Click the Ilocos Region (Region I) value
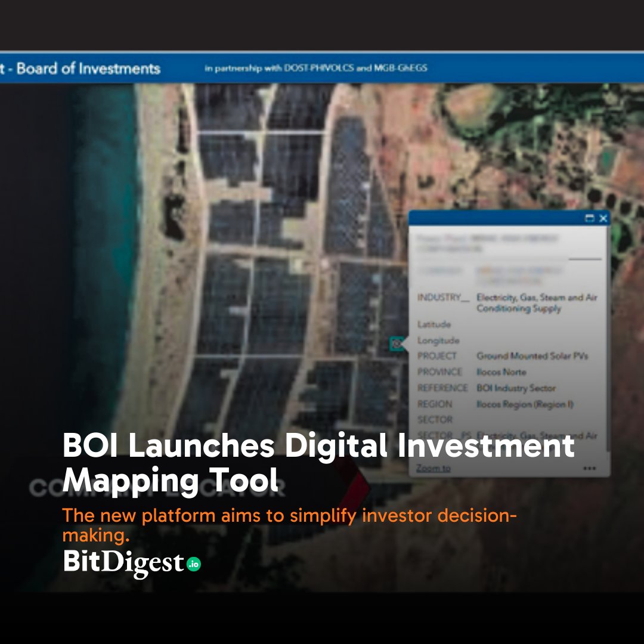 pos(525,404)
